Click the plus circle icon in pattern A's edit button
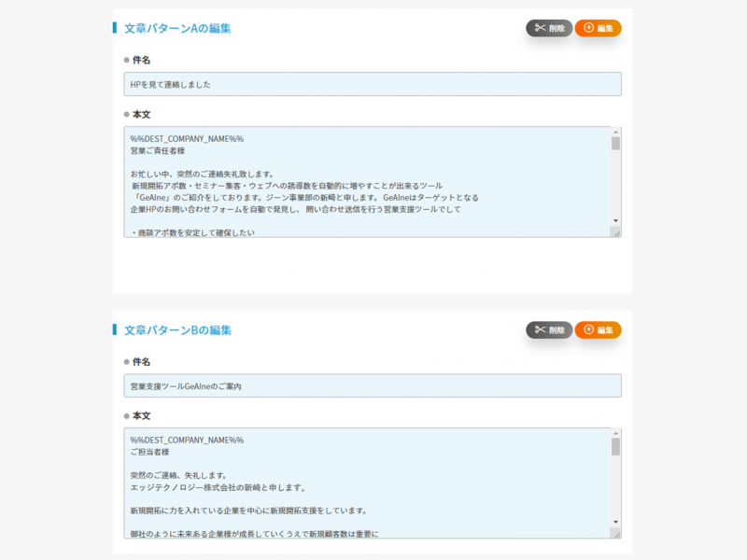The width and height of the screenshot is (747, 560). point(589,28)
